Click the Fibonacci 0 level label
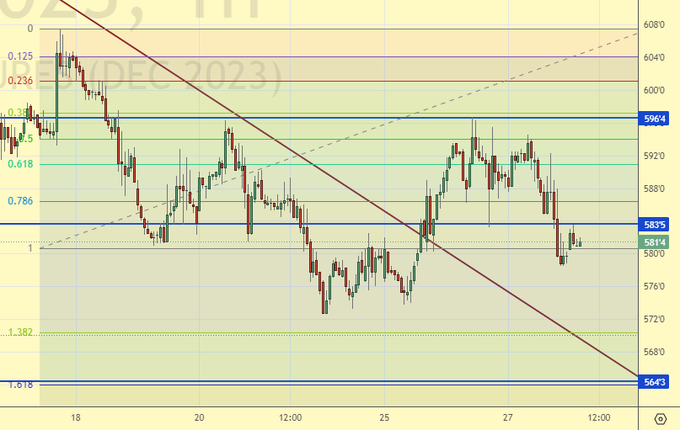The image size is (680, 430). click(30, 29)
